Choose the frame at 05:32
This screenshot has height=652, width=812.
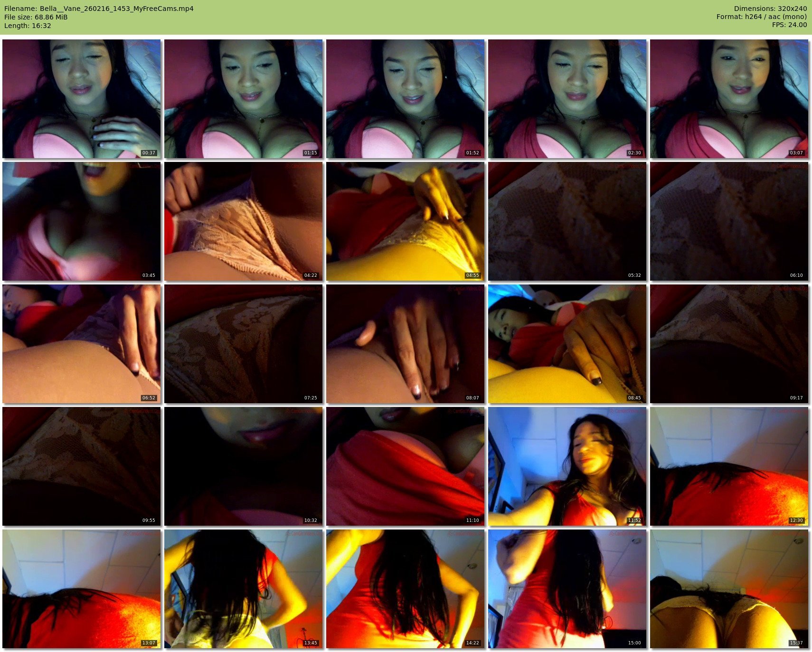pyautogui.click(x=567, y=221)
